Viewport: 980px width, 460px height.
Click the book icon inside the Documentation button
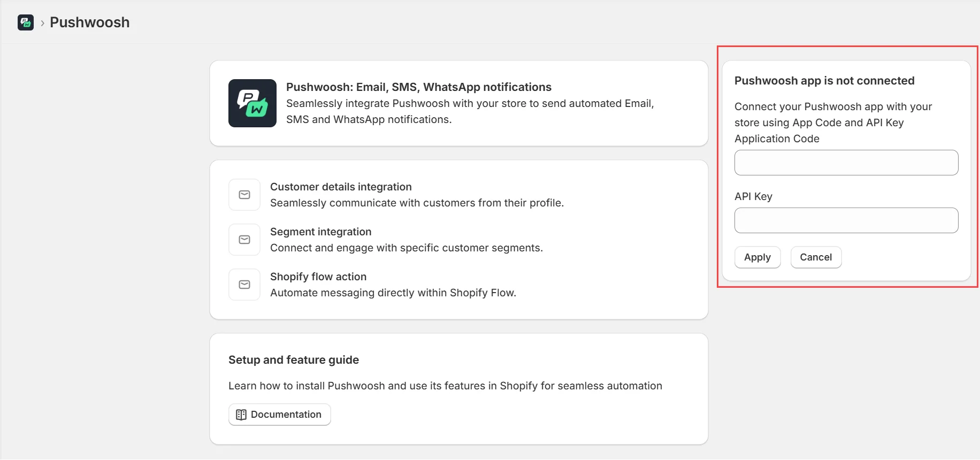tap(241, 415)
